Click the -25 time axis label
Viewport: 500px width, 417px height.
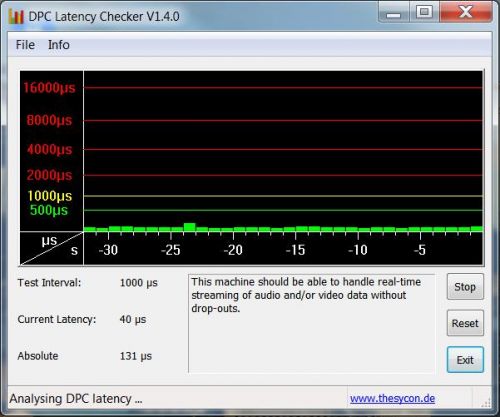pos(171,250)
